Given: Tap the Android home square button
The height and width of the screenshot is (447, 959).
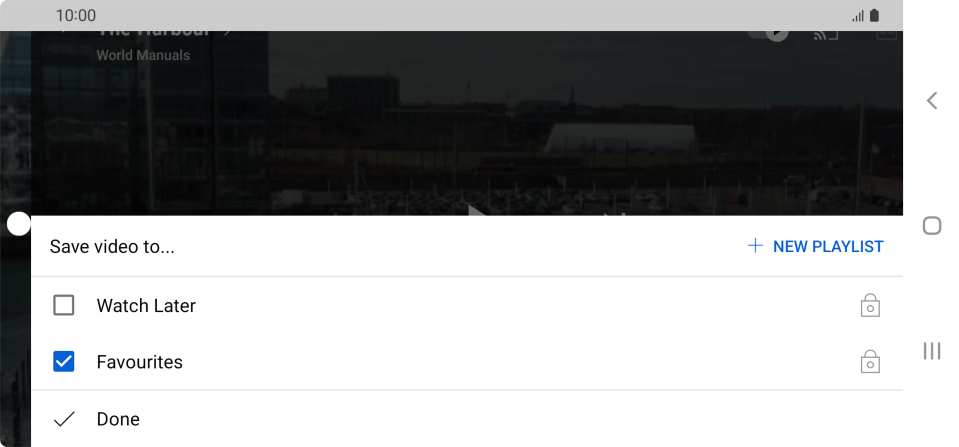Looking at the screenshot, I should coord(931,226).
